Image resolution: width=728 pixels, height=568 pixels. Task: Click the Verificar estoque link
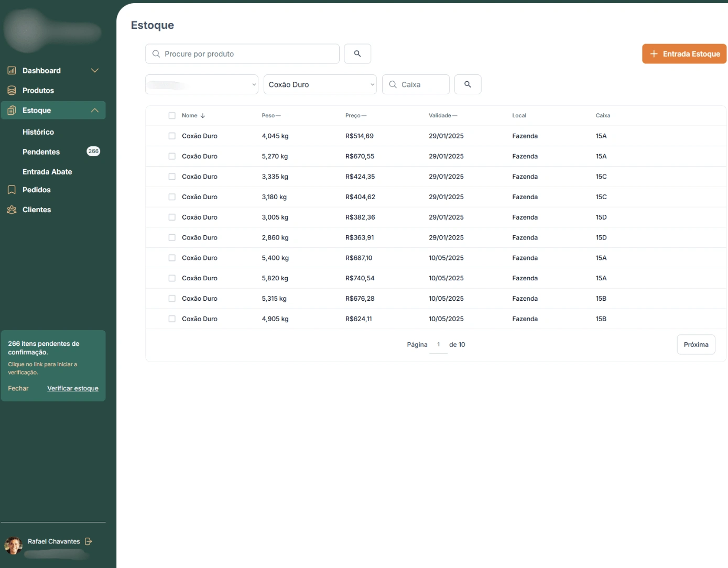73,388
